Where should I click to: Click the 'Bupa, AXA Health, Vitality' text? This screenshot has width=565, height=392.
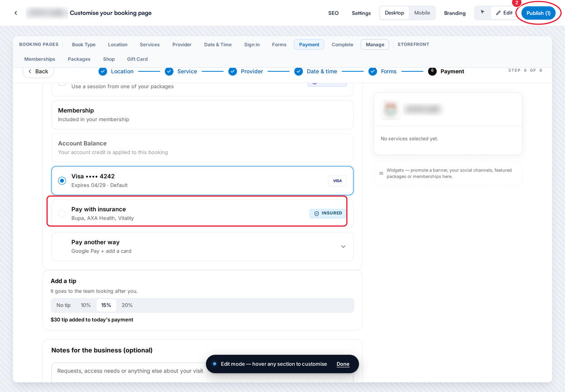(103, 218)
